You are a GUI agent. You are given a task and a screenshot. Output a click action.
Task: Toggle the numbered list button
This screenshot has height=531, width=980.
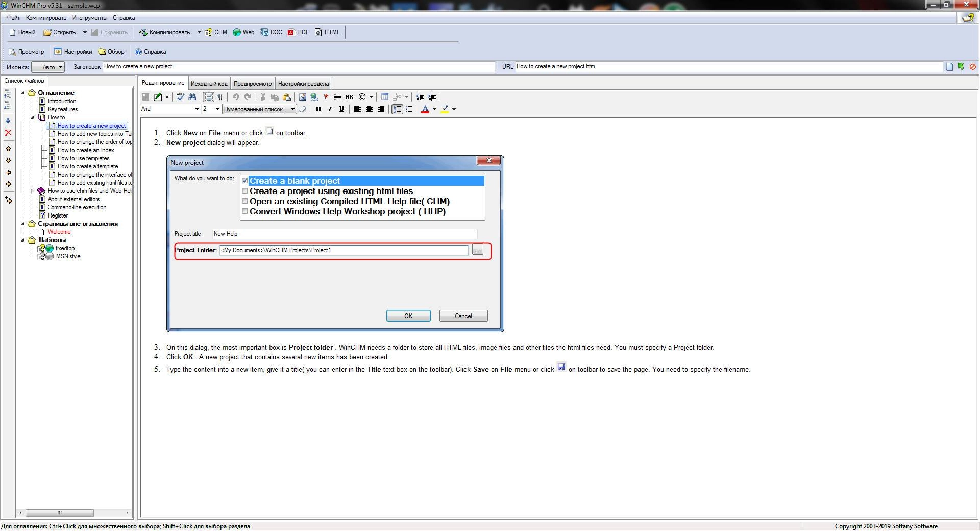397,109
